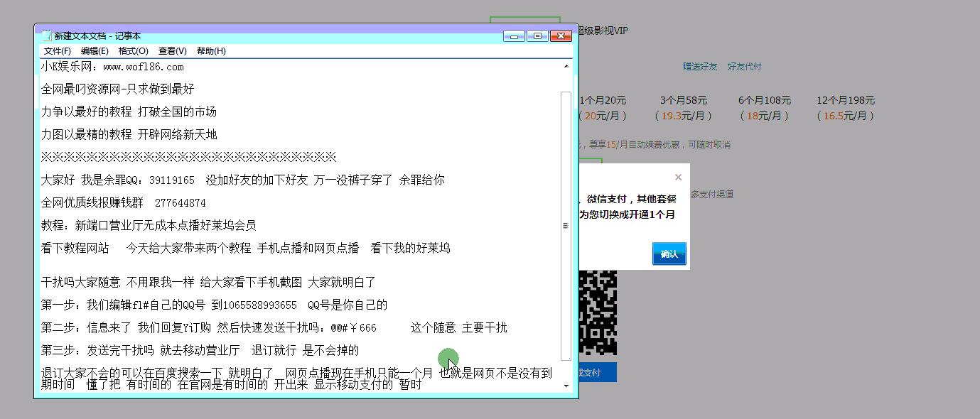Select the 12个月198元 plan
The height and width of the screenshot is (419, 980).
pyautogui.click(x=847, y=100)
